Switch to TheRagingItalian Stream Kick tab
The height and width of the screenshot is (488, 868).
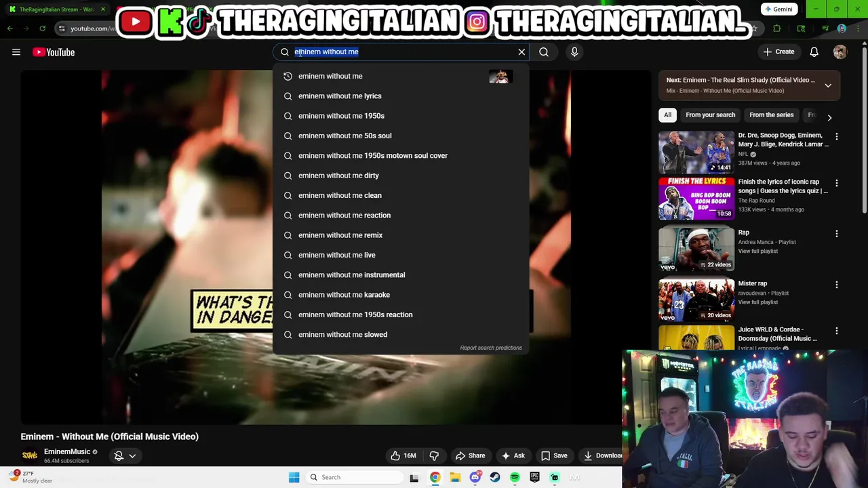pyautogui.click(x=56, y=9)
